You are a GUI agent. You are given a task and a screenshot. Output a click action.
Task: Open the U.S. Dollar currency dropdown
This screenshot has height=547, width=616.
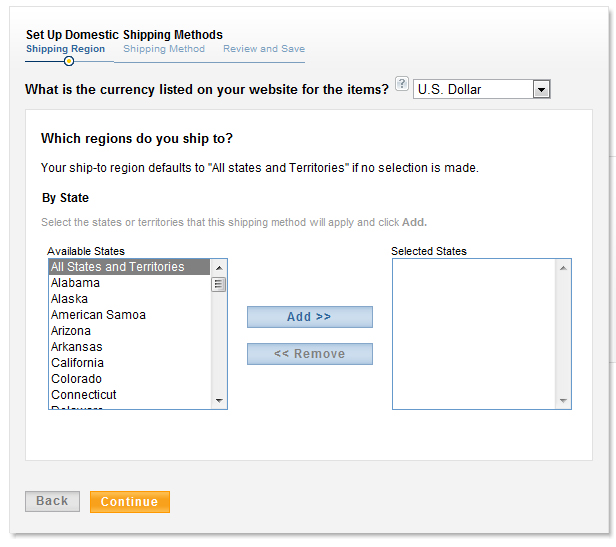[x=482, y=90]
